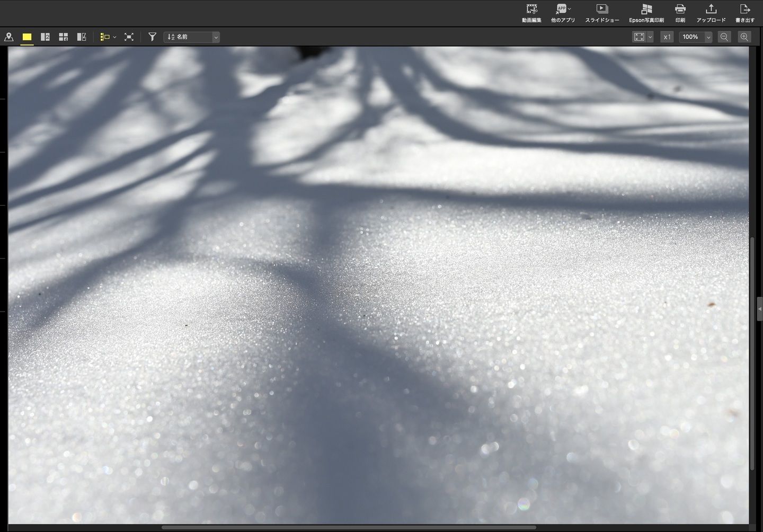Viewport: 763px width, 532px height.
Task: Open the 名前 sort order dropdown
Action: tap(192, 37)
